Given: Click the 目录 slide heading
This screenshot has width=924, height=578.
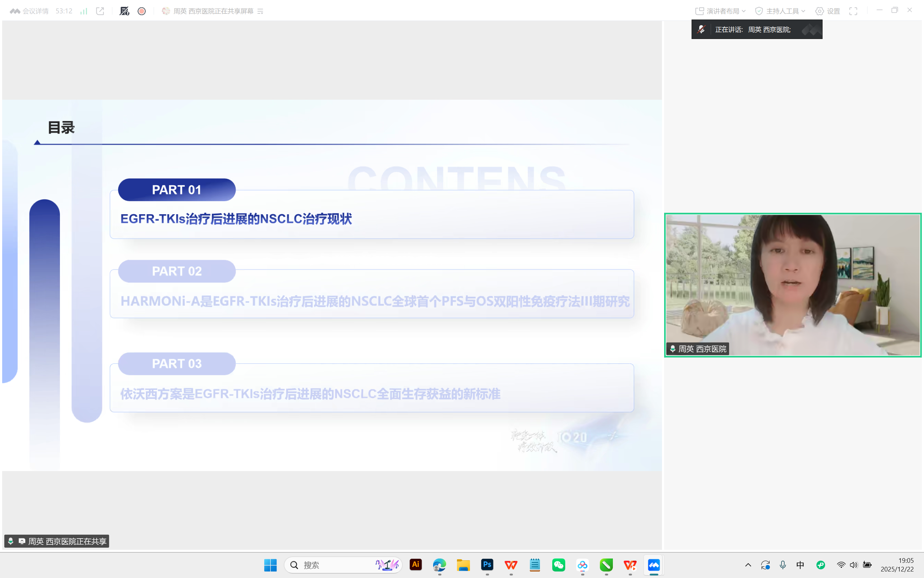Looking at the screenshot, I should point(61,127).
